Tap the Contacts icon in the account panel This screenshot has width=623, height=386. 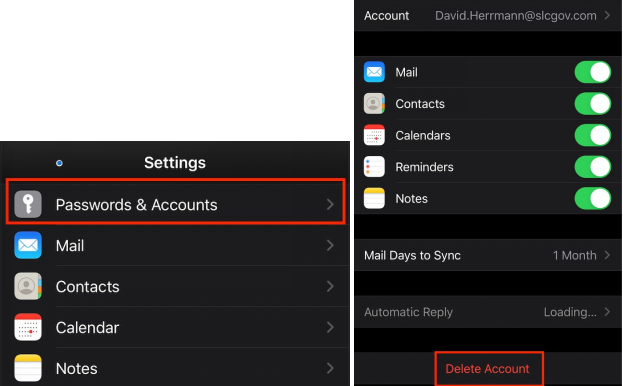[374, 103]
